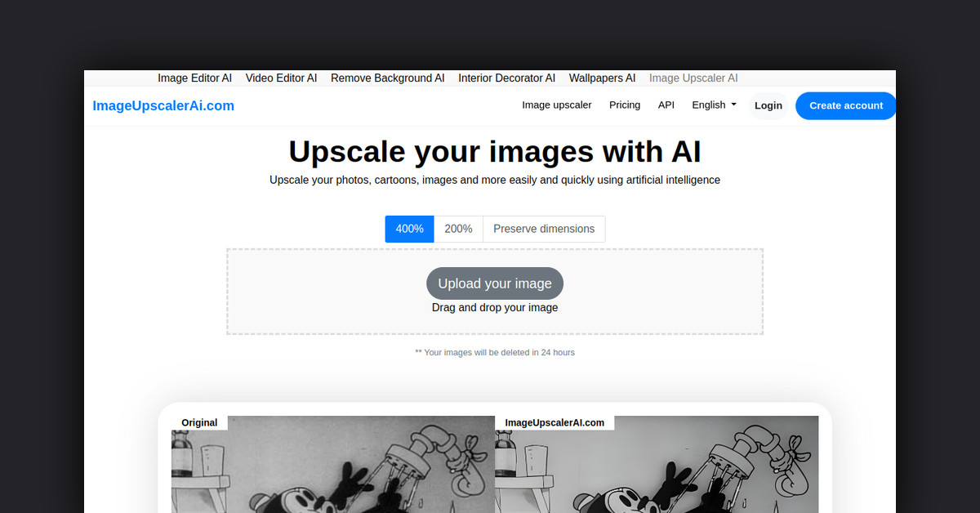Select the 400% upscale option
980x513 pixels.
point(408,229)
